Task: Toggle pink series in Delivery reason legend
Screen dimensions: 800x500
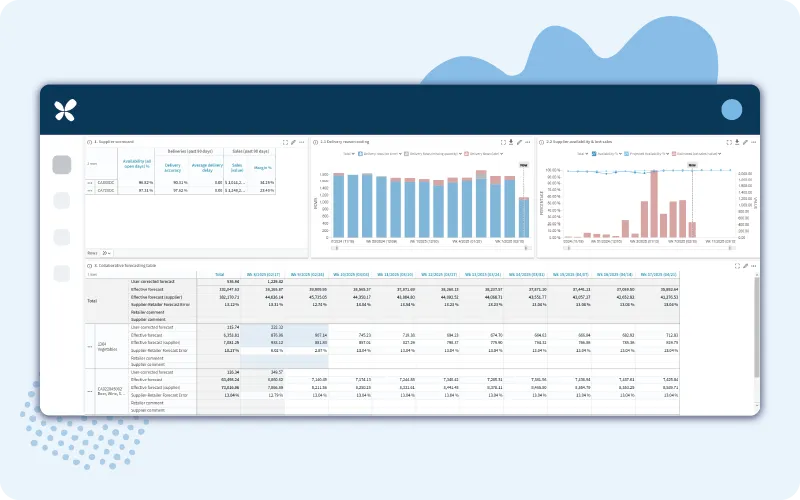Action: (x=476, y=154)
